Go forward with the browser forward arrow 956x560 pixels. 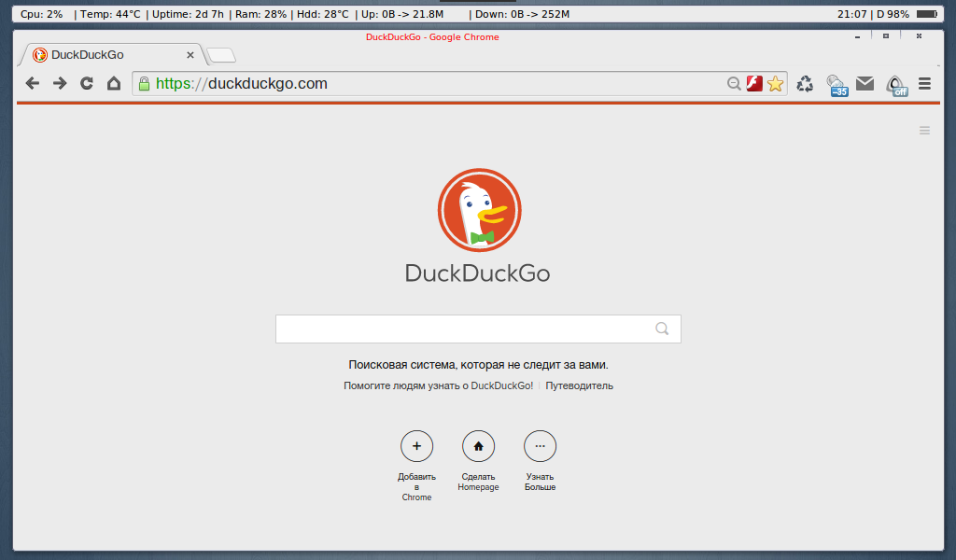click(x=60, y=83)
